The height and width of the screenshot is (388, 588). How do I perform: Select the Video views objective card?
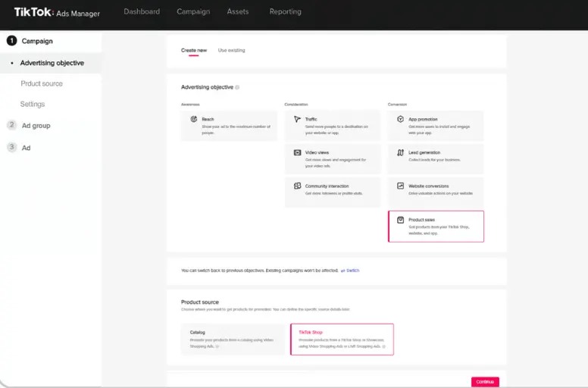[x=333, y=159]
